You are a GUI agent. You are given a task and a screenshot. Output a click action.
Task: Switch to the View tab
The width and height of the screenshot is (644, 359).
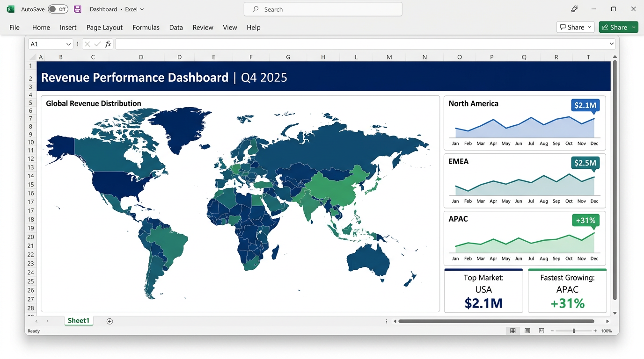230,28
